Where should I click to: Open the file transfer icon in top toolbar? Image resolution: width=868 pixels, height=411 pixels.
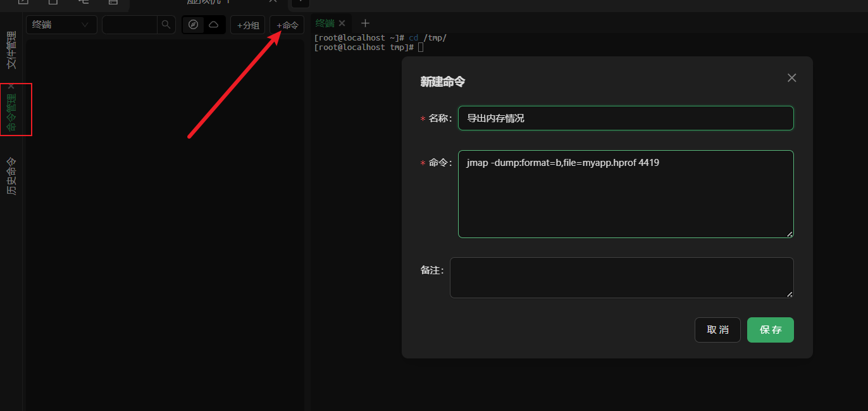coord(54,3)
